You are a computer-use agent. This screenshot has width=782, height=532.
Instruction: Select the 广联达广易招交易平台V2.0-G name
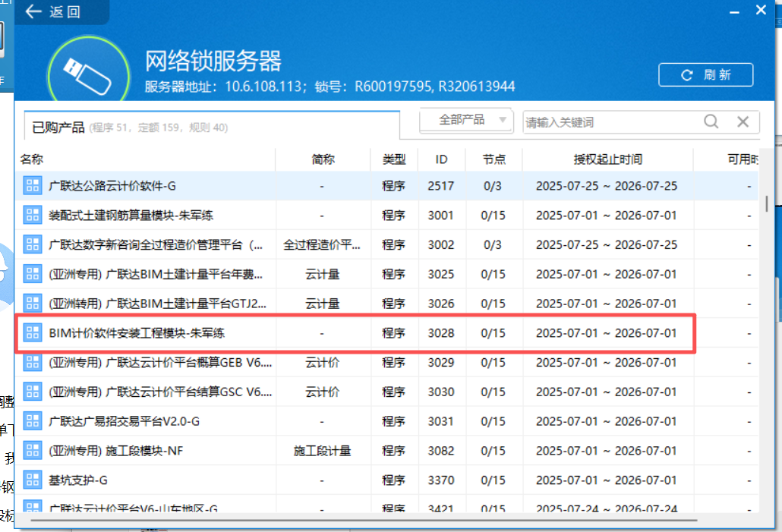[124, 421]
